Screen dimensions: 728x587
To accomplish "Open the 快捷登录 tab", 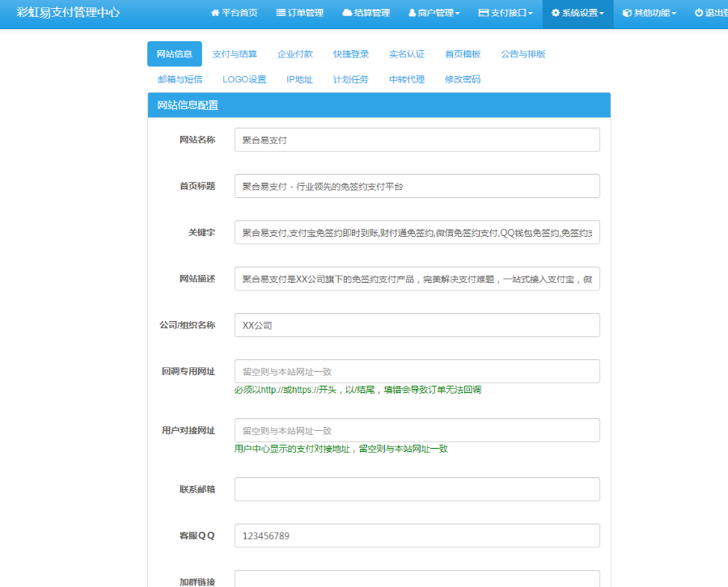I will [x=351, y=54].
